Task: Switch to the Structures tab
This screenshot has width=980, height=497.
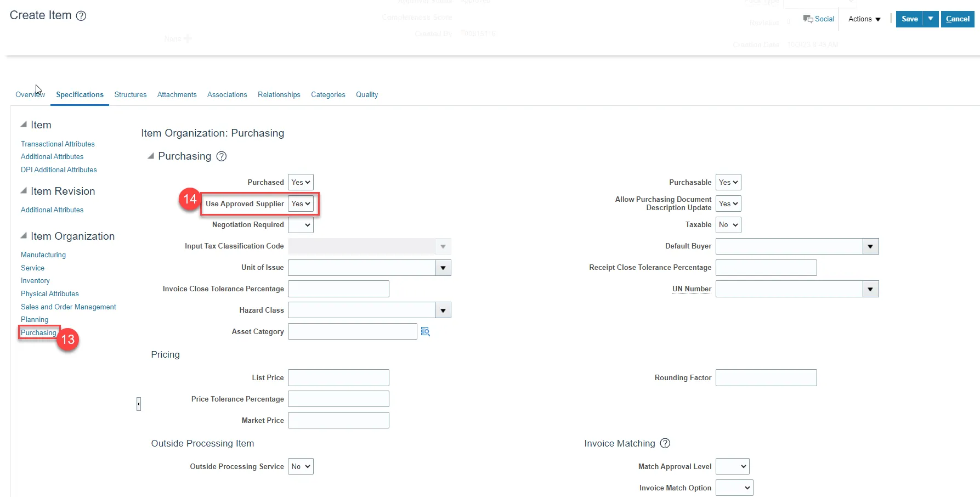Action: pyautogui.click(x=131, y=95)
